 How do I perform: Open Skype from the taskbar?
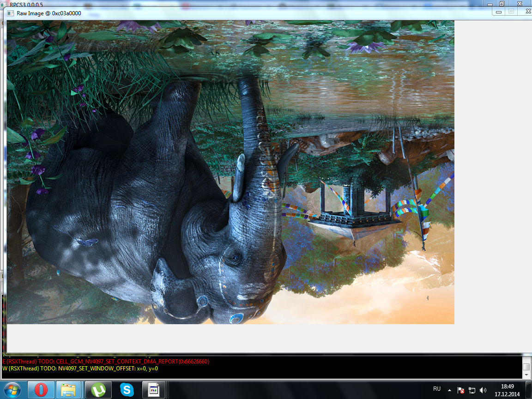coord(127,390)
